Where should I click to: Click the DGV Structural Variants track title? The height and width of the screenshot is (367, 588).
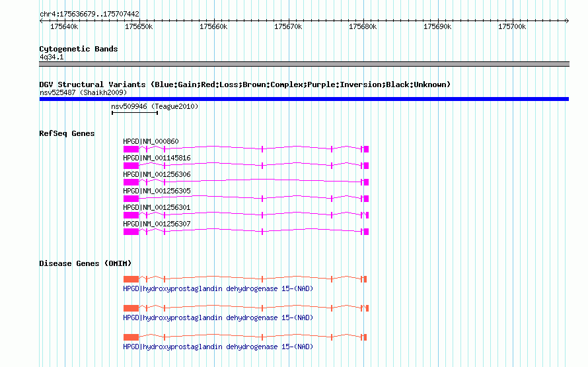tap(245, 84)
